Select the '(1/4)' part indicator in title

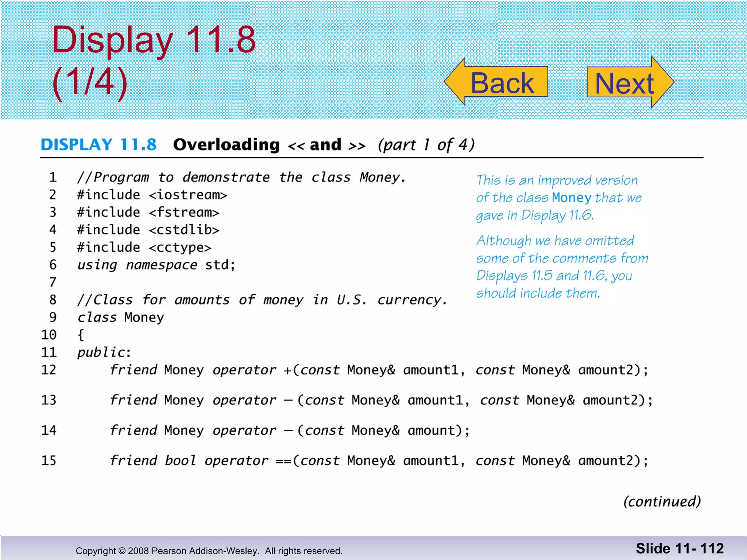point(90,82)
